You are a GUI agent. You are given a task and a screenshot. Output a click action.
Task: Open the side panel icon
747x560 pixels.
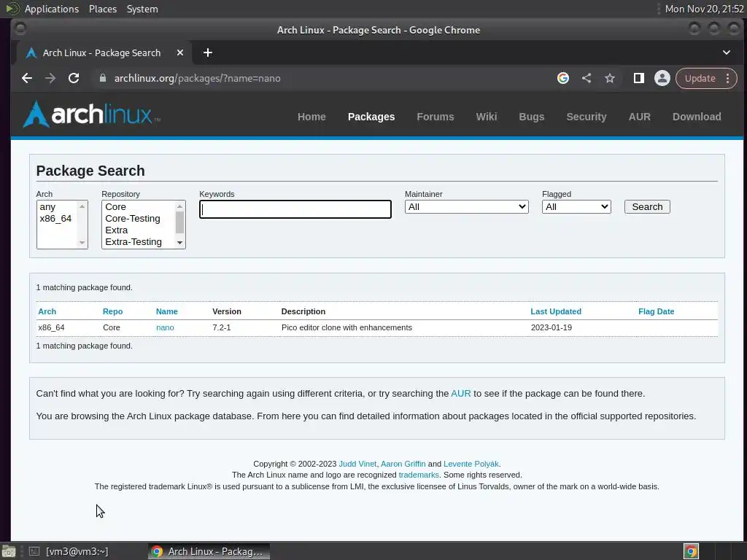coord(639,78)
